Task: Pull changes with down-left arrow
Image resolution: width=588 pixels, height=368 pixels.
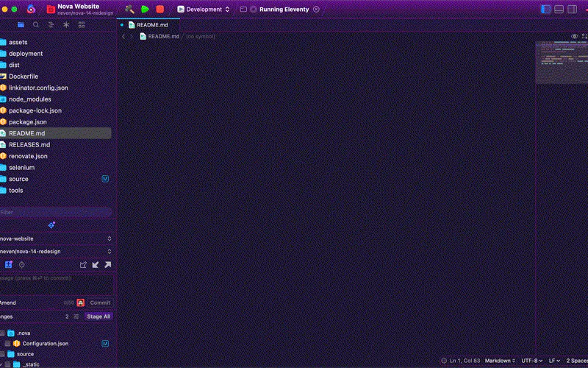Action: (x=96, y=265)
